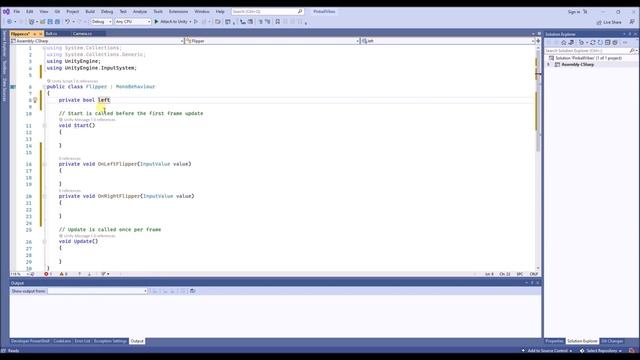This screenshot has width=640, height=360.
Task: Switch to the CodeLens tab
Action: click(x=62, y=341)
